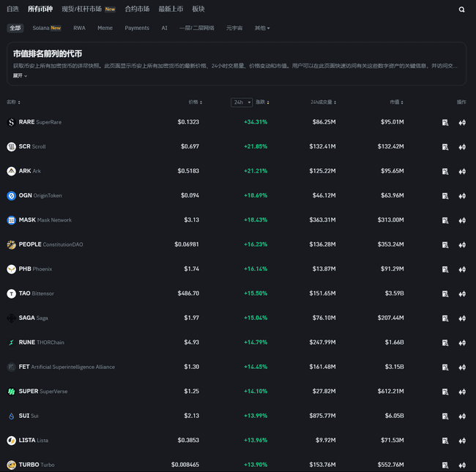476x472 pixels.
Task: Click the trade icon for FET row
Action: [461, 367]
